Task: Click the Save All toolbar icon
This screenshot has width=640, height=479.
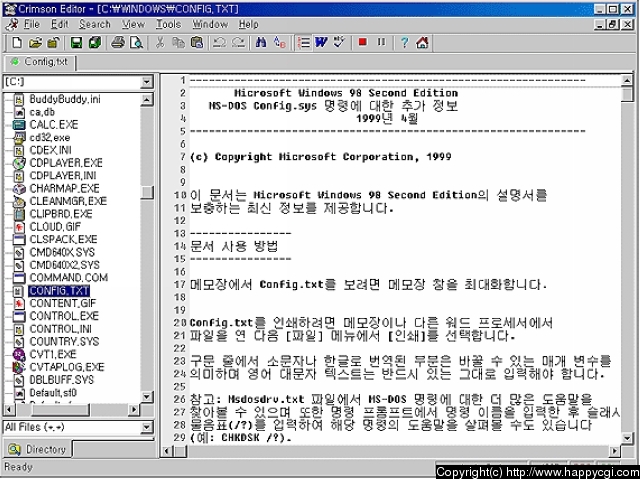Action: [x=95, y=42]
